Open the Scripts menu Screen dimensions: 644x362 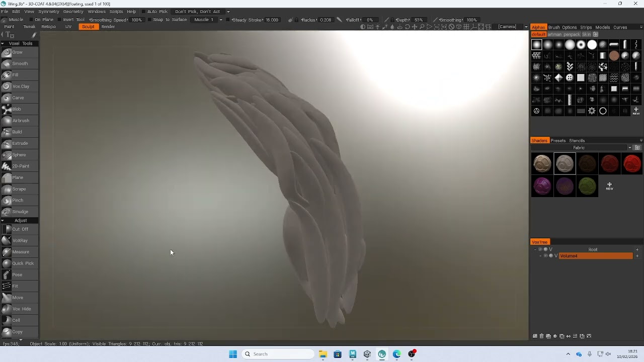tap(116, 12)
